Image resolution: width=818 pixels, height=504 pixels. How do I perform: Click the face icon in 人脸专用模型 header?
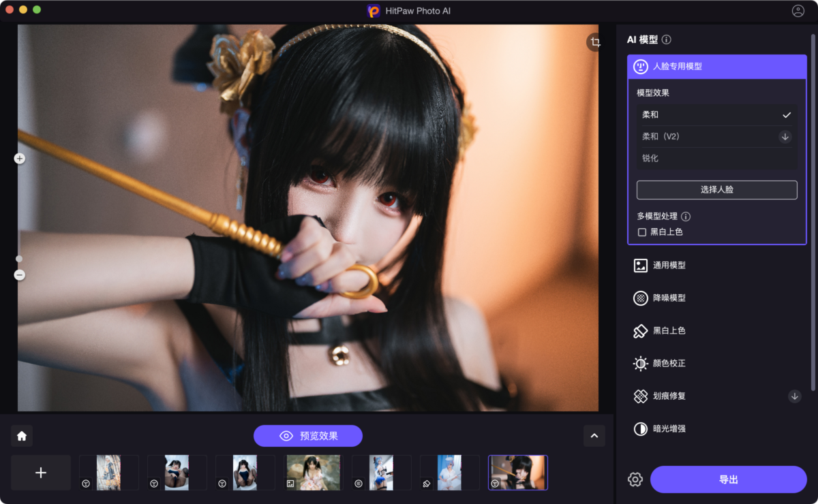[x=641, y=67]
